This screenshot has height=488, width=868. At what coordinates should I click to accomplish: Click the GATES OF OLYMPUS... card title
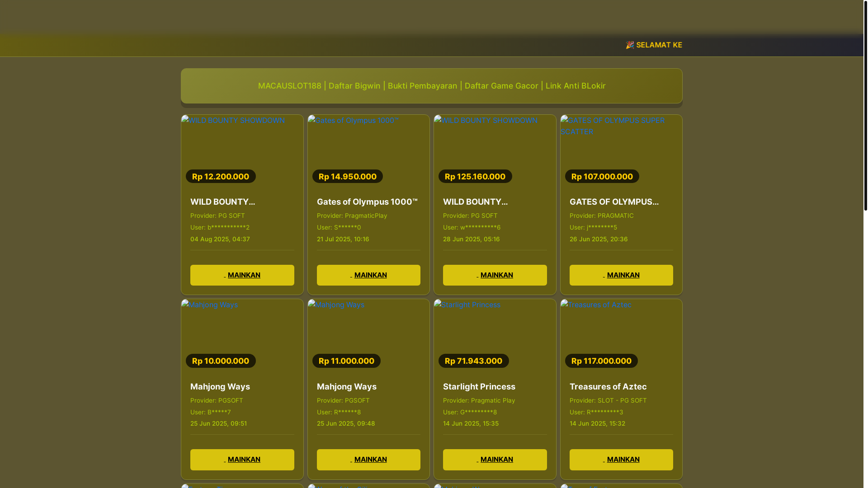tap(614, 202)
